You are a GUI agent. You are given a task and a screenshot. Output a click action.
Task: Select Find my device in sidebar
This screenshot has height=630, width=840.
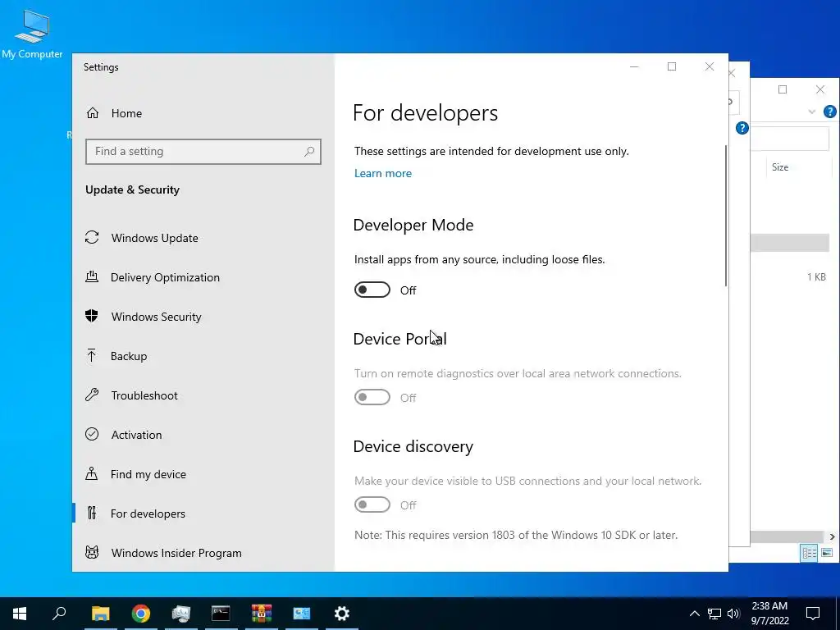(x=148, y=474)
